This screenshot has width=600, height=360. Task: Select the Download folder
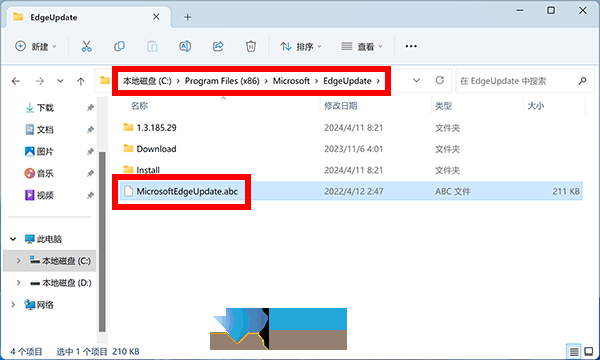click(x=156, y=149)
